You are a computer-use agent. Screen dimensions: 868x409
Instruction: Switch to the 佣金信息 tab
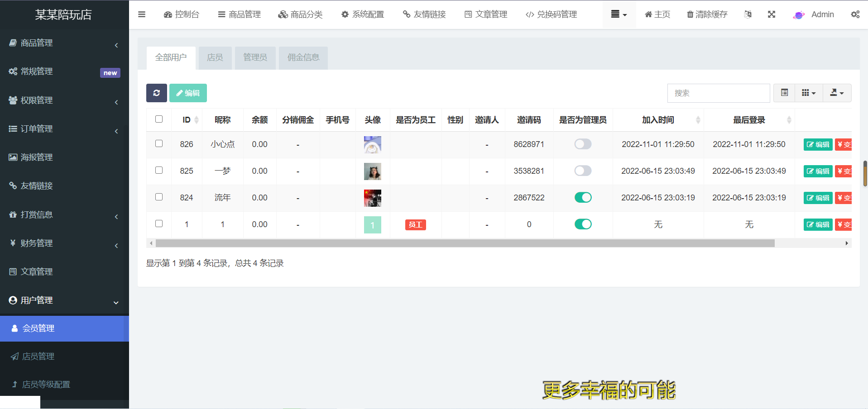[303, 57]
